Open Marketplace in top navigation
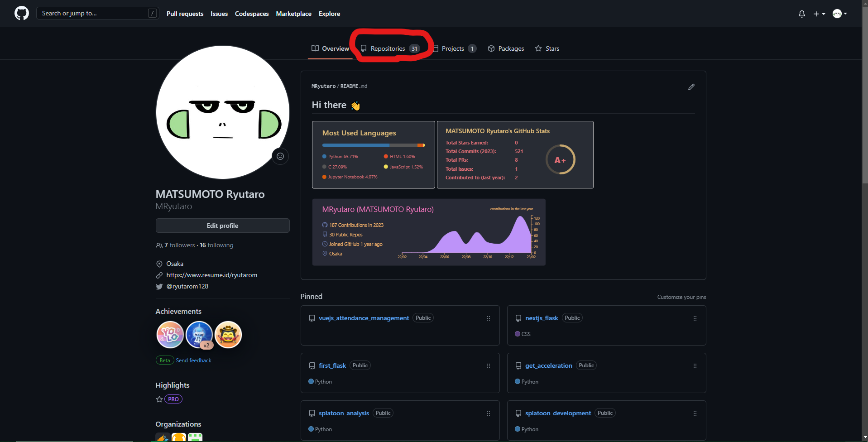This screenshot has height=442, width=868. [294, 14]
